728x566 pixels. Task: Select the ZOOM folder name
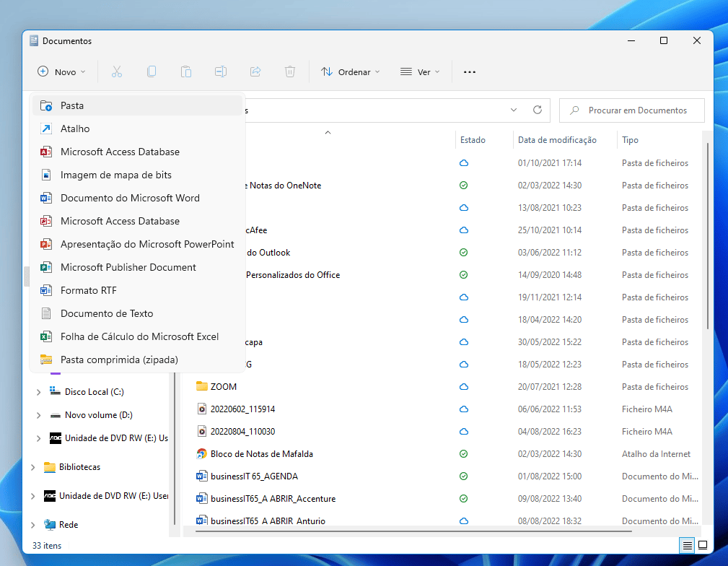tap(224, 387)
